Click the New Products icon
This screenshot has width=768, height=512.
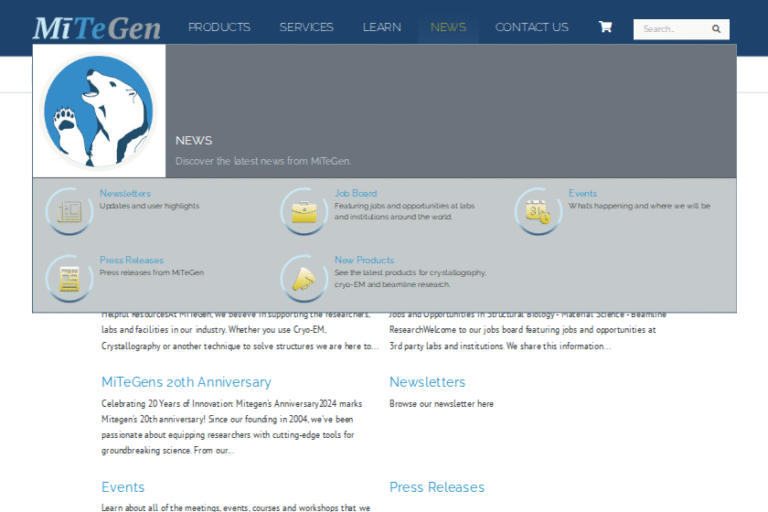(x=304, y=277)
